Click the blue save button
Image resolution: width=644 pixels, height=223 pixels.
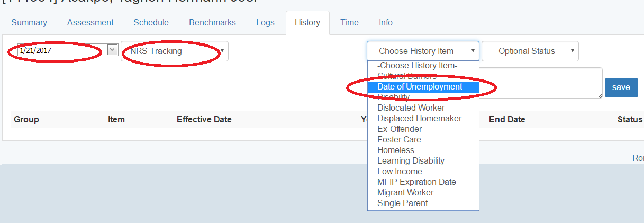621,87
